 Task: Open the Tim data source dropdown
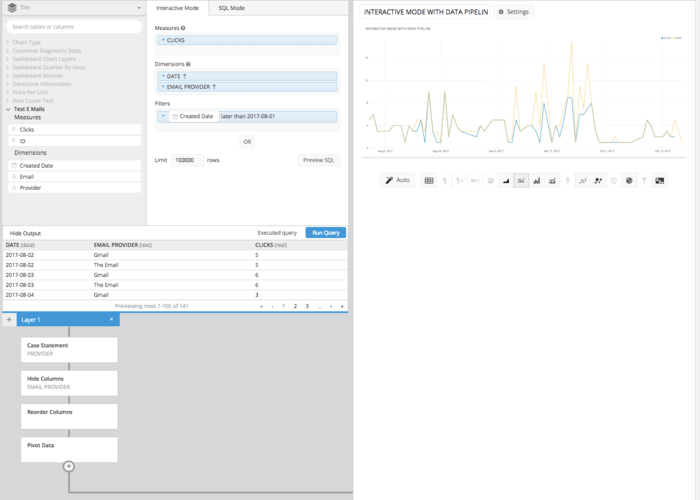coord(72,8)
